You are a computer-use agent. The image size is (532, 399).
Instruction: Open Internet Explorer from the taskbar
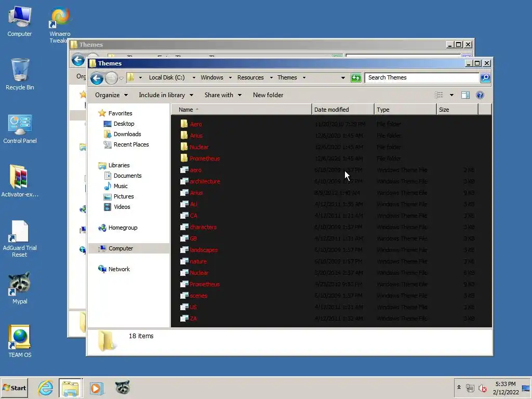(x=46, y=388)
